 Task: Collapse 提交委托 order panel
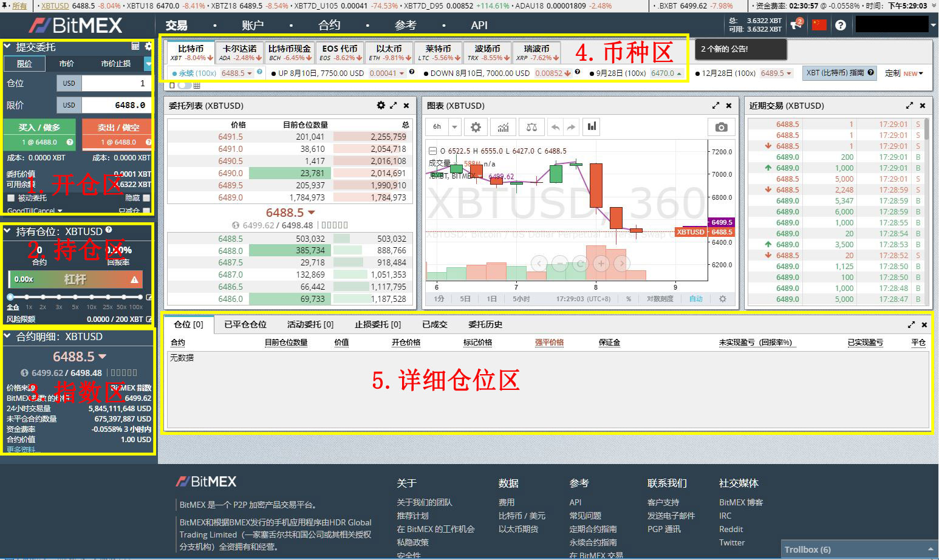coord(7,46)
